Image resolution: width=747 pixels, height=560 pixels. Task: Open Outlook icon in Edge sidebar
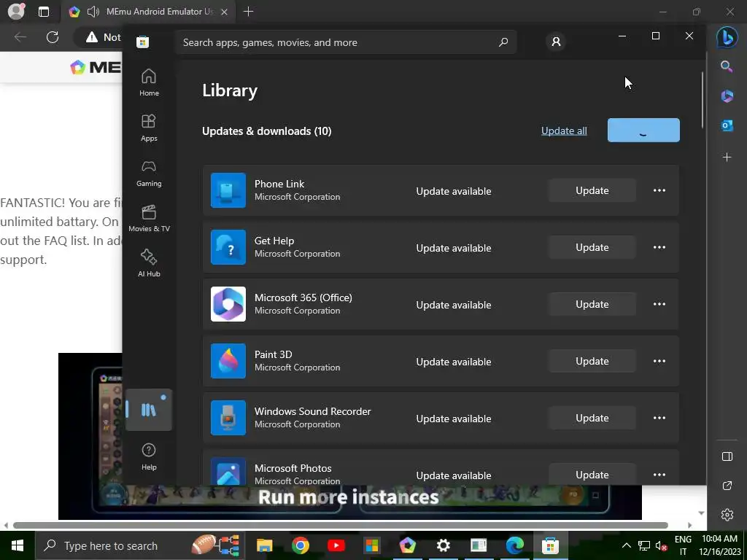pyautogui.click(x=727, y=125)
